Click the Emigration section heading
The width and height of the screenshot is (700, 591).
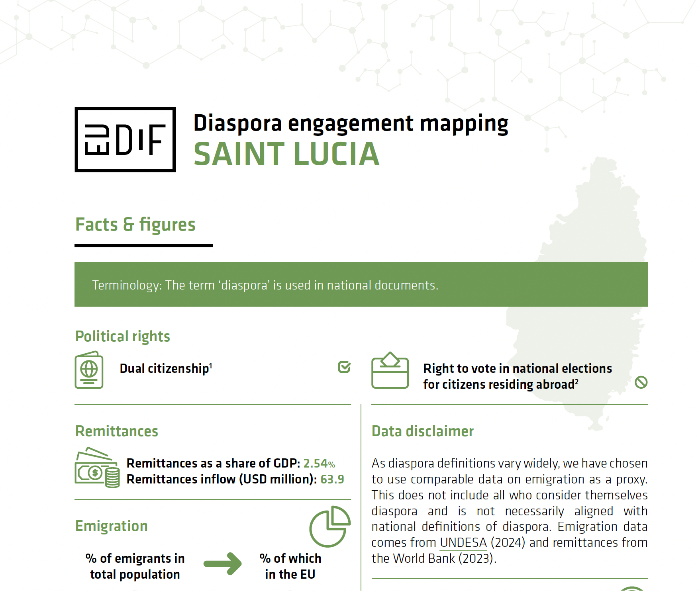click(112, 526)
